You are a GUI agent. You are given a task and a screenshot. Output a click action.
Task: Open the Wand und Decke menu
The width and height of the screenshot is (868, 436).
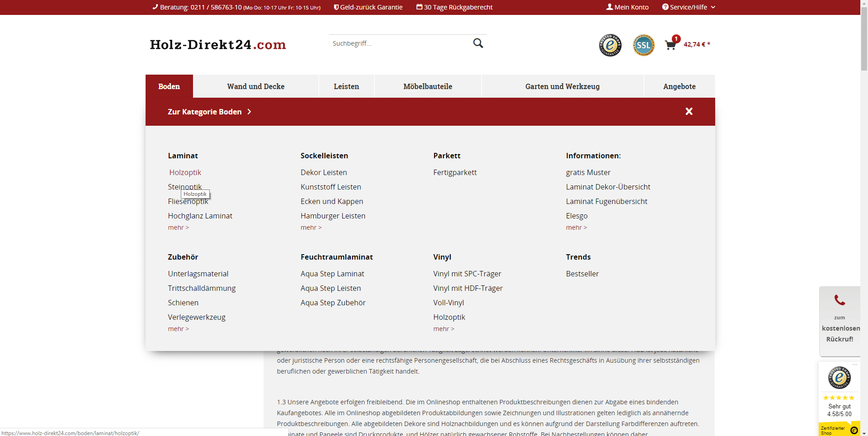point(256,86)
